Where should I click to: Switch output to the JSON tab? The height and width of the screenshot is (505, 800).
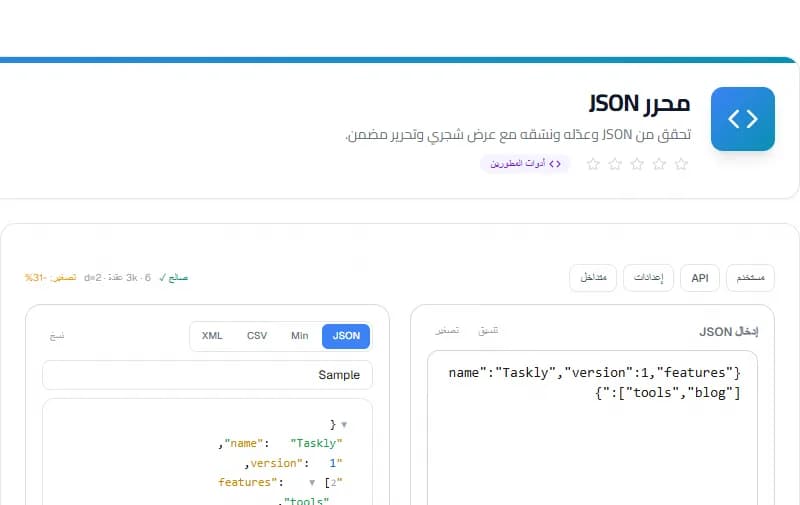[346, 336]
